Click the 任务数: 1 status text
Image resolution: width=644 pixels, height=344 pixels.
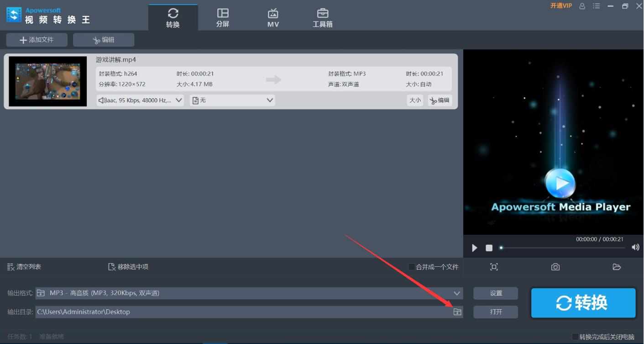pyautogui.click(x=20, y=337)
